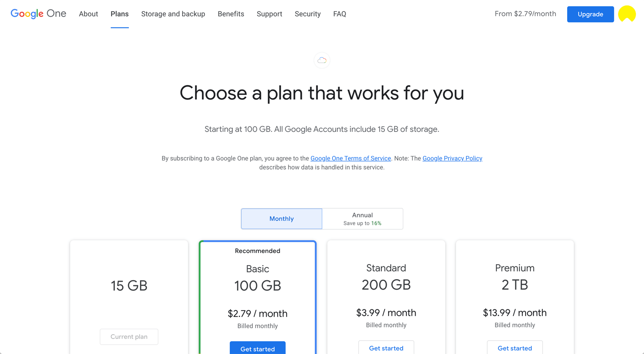Click the '$2.79 / month' price
The height and width of the screenshot is (354, 644).
click(x=258, y=314)
